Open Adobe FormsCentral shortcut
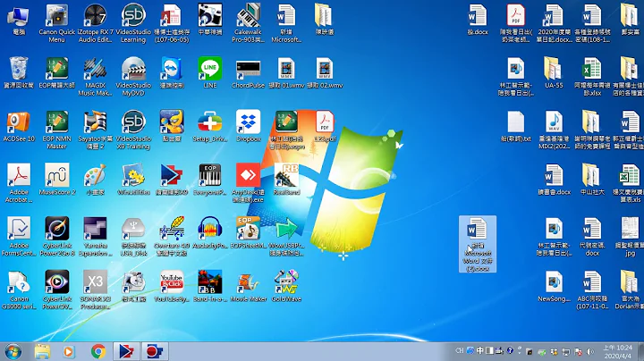Screen dimensions: 644x361 19,237
